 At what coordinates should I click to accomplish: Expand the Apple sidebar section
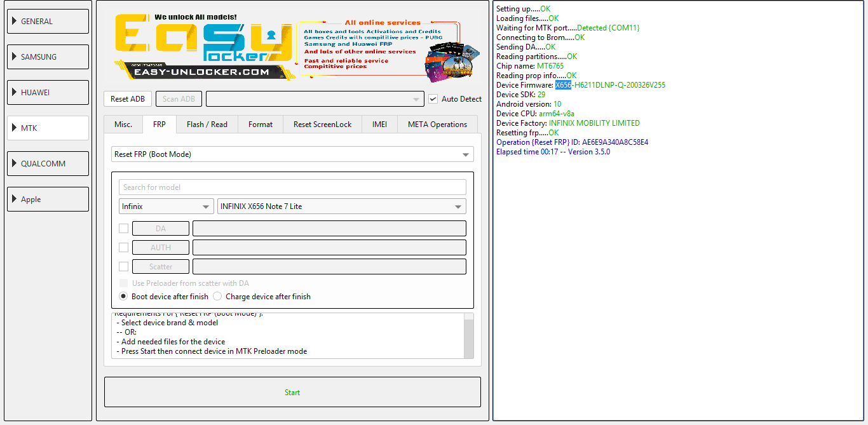point(48,199)
